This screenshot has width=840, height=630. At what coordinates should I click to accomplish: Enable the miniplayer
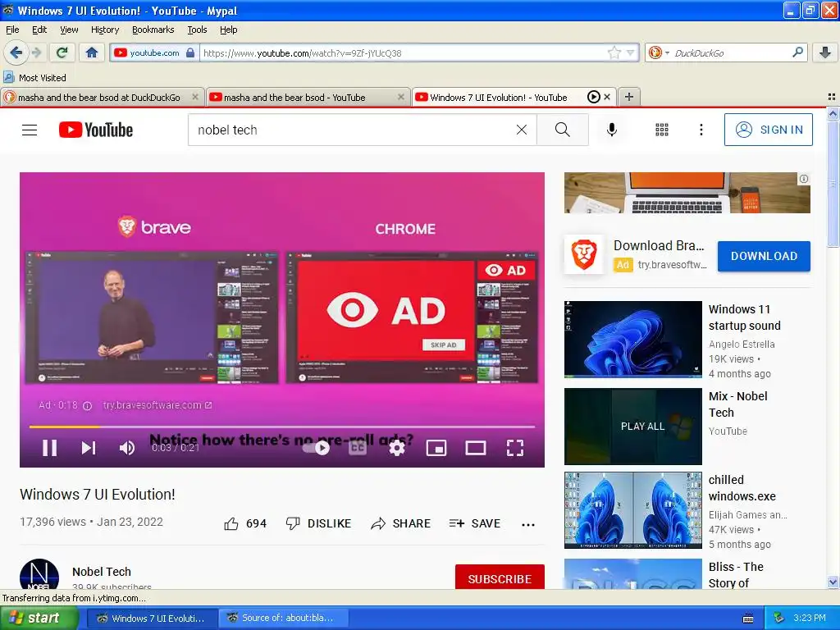tap(436, 448)
